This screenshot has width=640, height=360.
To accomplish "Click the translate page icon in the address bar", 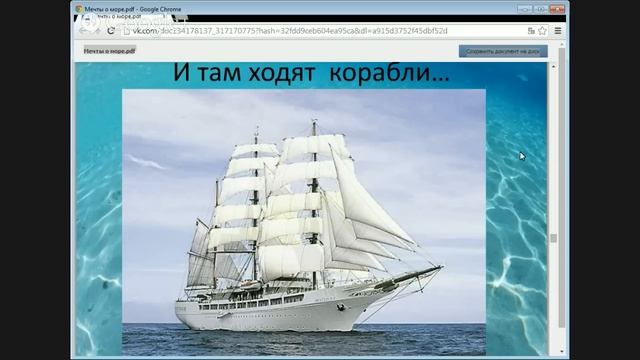I will coord(531,31).
